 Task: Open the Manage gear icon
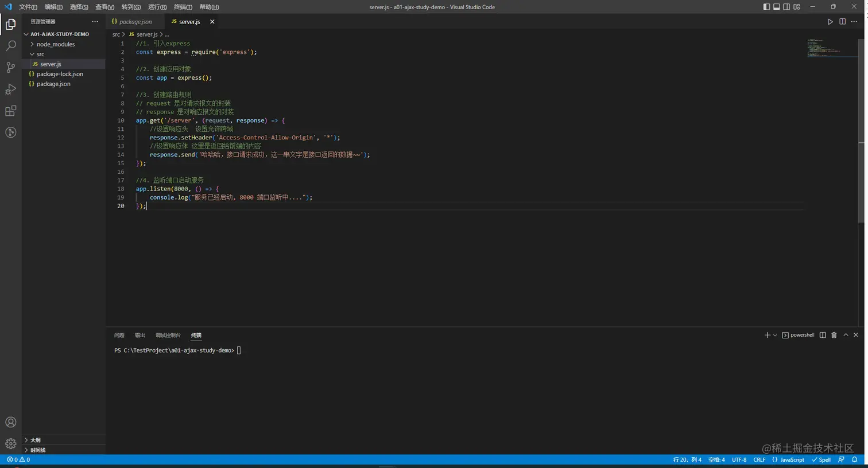[10, 443]
